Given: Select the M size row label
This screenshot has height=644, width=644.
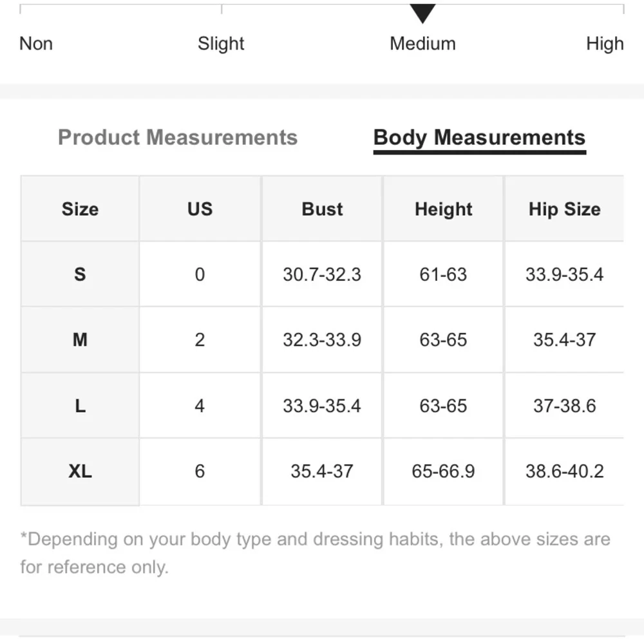Looking at the screenshot, I should coord(80,339).
